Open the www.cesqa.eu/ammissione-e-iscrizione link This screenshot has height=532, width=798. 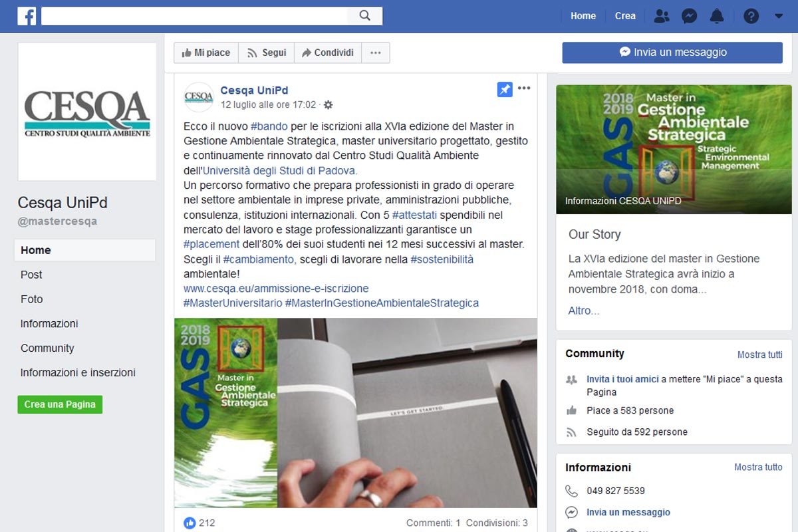[276, 289]
